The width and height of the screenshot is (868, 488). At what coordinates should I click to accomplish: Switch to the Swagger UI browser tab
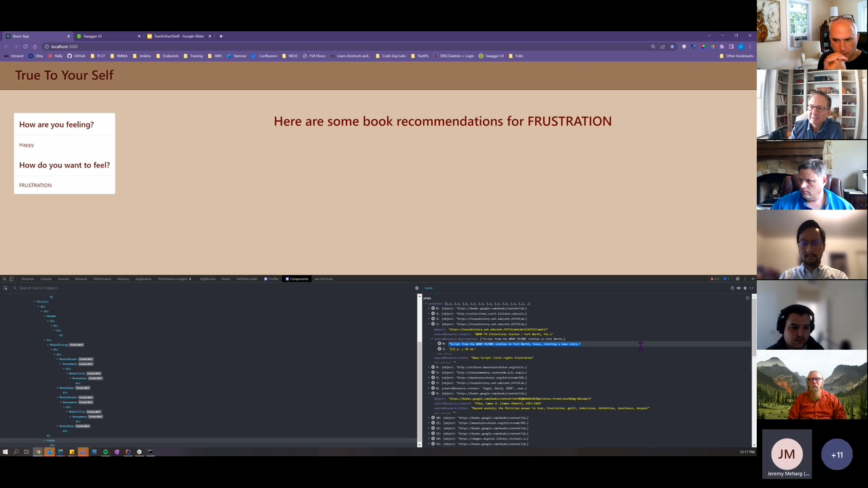tap(94, 36)
